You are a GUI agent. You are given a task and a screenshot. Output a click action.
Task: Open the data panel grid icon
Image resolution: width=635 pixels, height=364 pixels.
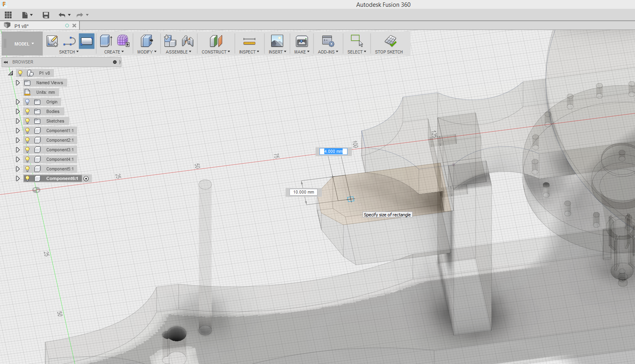[x=8, y=15]
